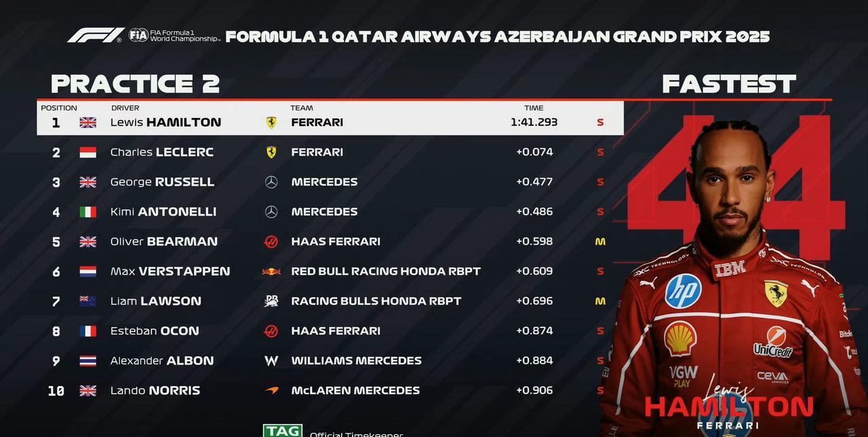Select the Racing Bulls logo in Lawson's row

click(x=271, y=301)
